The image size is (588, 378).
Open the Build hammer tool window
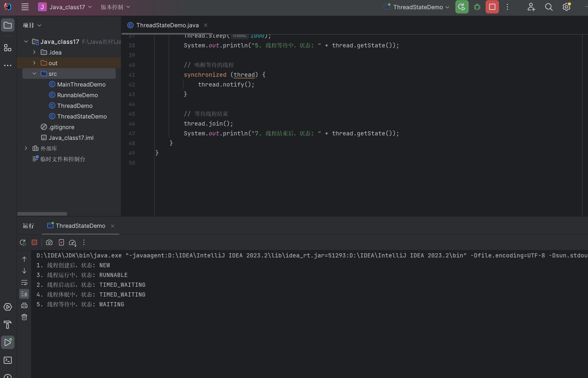(8, 325)
